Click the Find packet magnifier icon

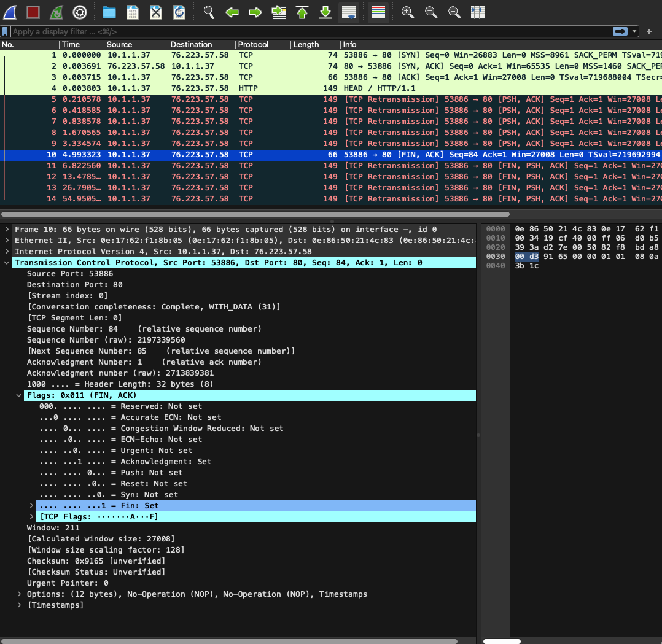tap(209, 12)
